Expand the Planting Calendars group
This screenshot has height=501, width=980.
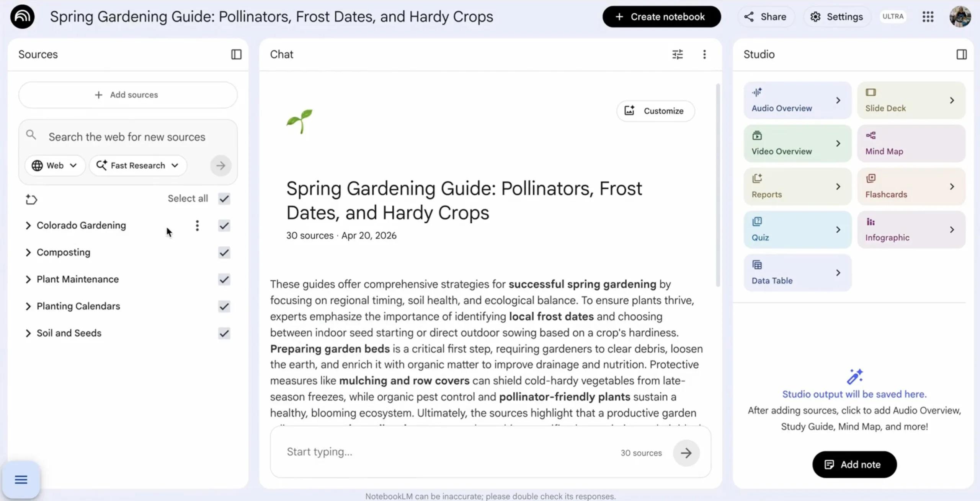coord(28,306)
